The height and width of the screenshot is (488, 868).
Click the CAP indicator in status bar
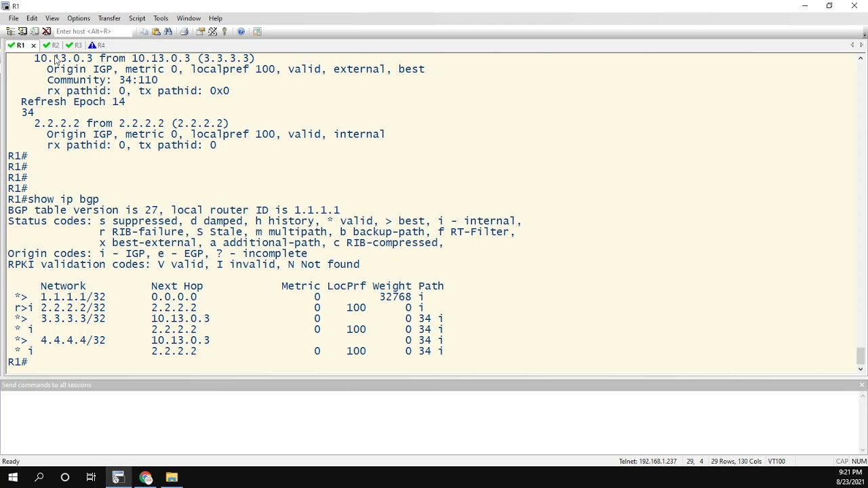coord(842,462)
